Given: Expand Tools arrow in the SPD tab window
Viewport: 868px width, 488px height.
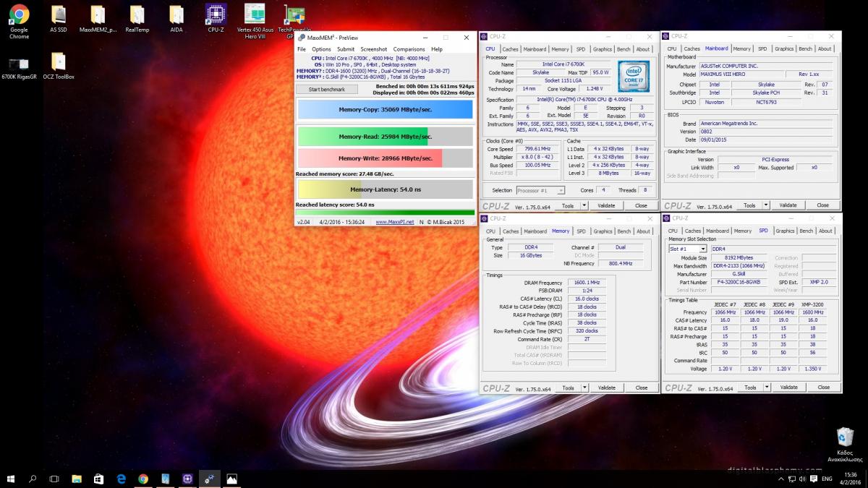Looking at the screenshot, I should click(767, 388).
